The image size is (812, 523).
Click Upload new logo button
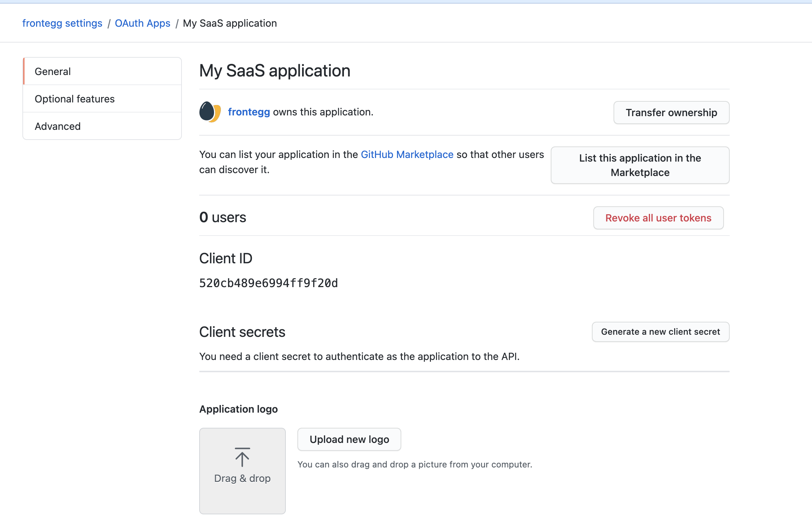(x=349, y=439)
